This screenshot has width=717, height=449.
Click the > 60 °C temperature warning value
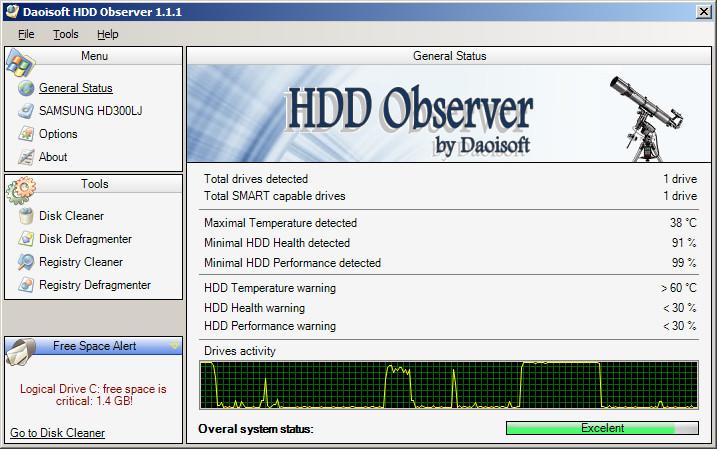(x=679, y=288)
